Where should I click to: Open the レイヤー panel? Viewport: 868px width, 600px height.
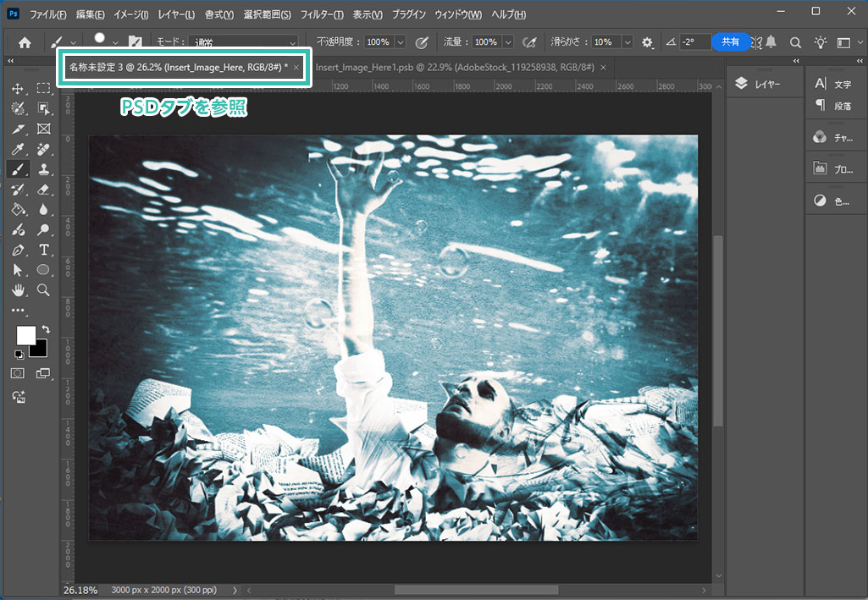click(x=760, y=84)
